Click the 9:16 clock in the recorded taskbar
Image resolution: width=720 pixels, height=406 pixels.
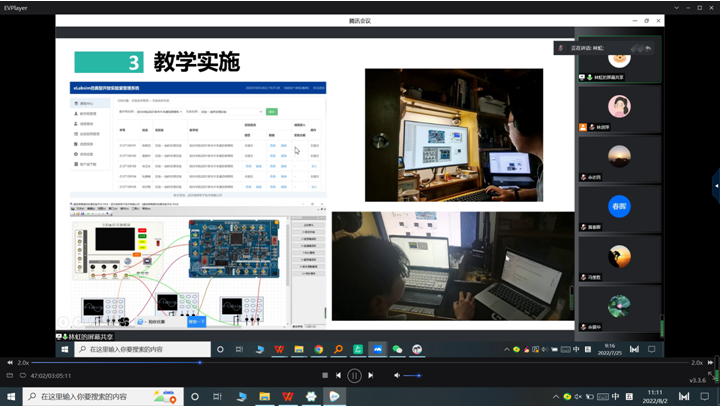coord(610,350)
